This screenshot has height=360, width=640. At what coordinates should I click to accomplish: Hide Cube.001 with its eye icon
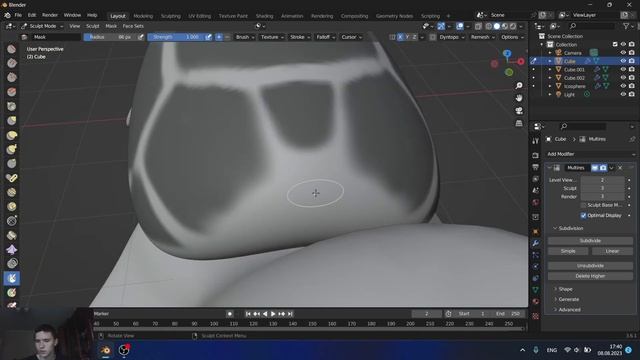623,69
